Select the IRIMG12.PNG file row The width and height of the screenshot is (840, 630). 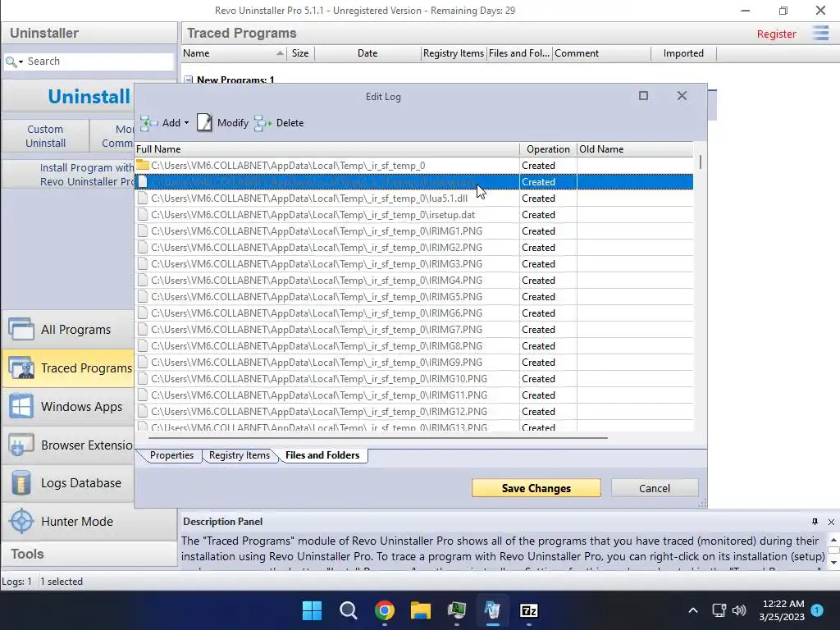[413, 412]
